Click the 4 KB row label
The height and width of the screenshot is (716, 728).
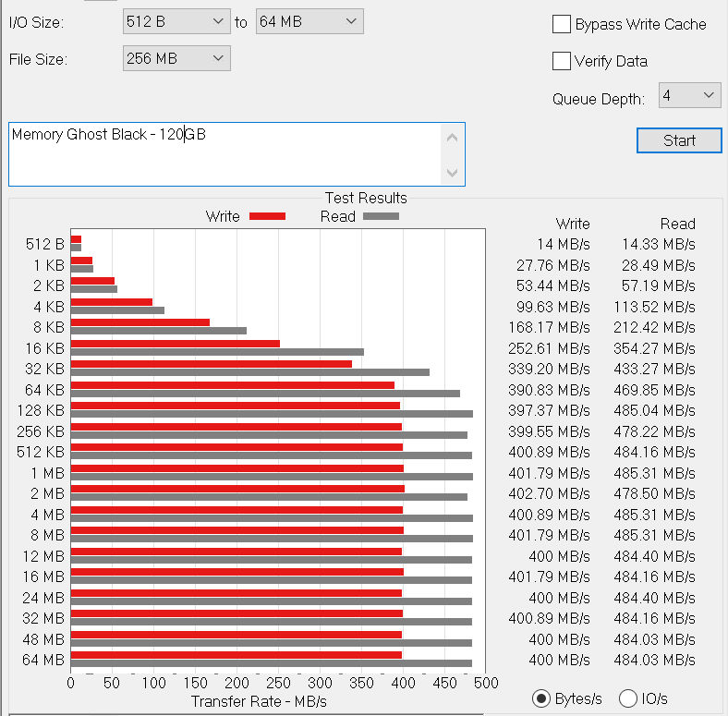pyautogui.click(x=49, y=307)
